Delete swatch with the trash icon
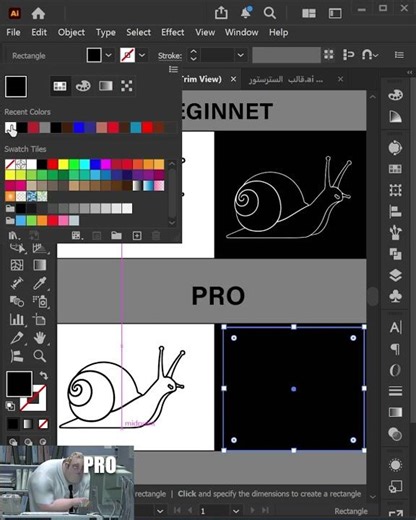 (156, 236)
